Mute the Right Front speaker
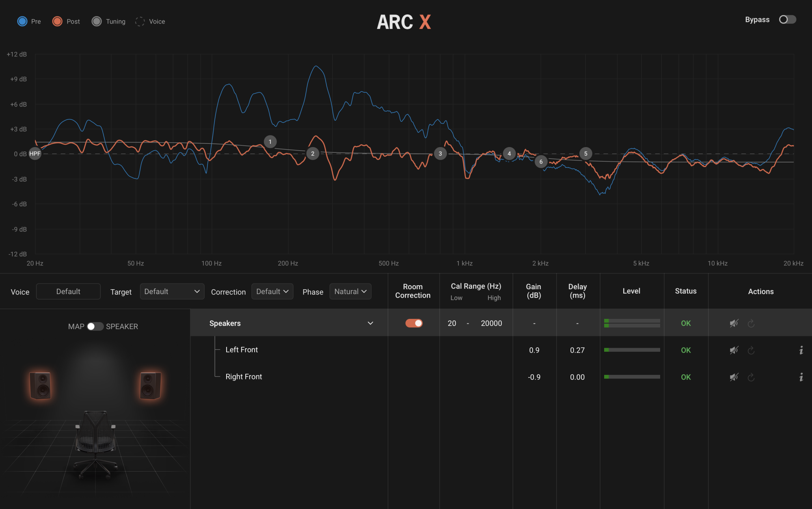The height and width of the screenshot is (509, 812). point(734,377)
